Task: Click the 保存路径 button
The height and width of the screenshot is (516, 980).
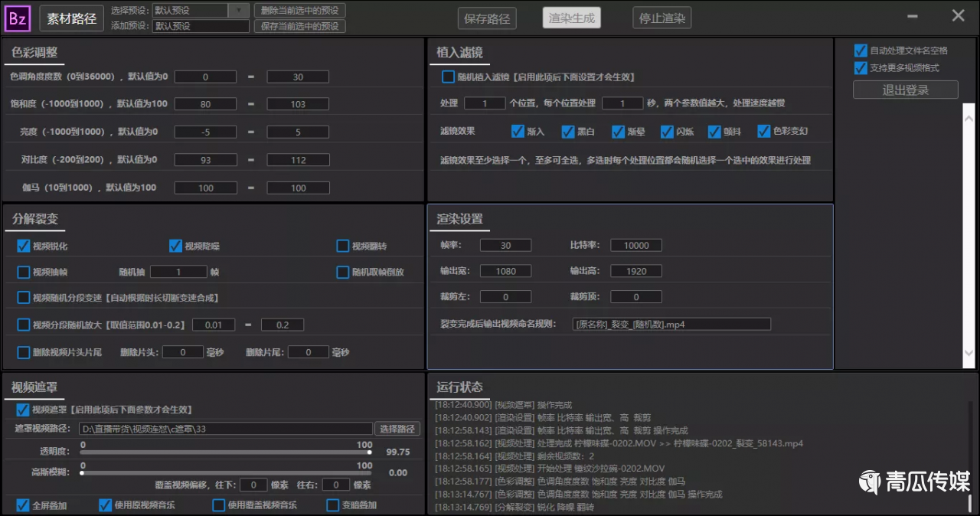Action: click(x=487, y=18)
